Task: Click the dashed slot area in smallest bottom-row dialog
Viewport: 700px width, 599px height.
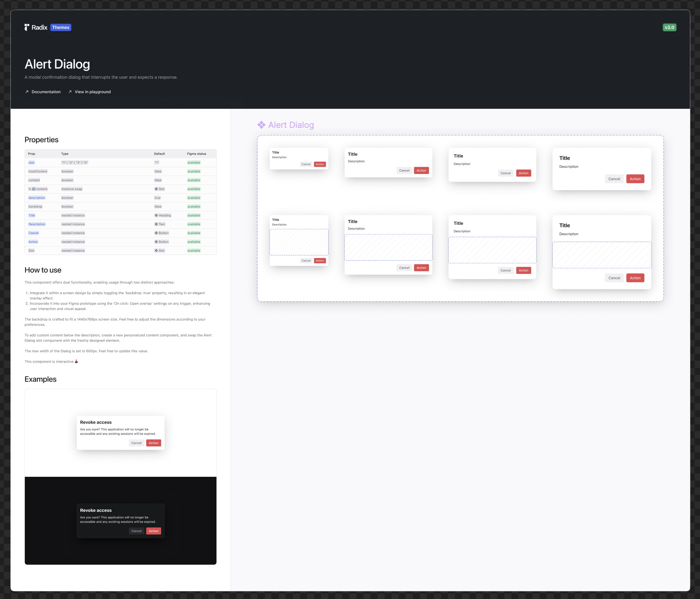Action: click(x=299, y=242)
